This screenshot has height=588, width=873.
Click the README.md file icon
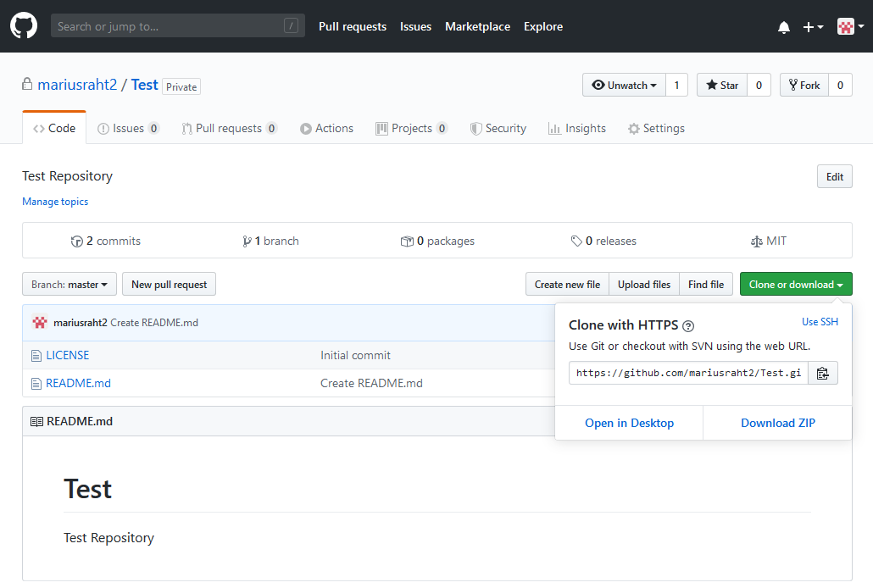coord(36,384)
